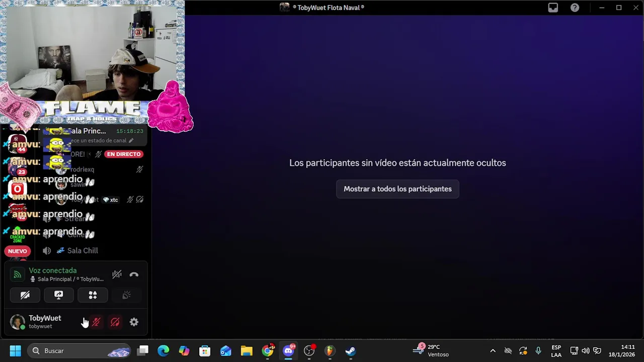The height and width of the screenshot is (362, 644).
Task: Select the rodriexq participant row
Action: click(x=100, y=169)
